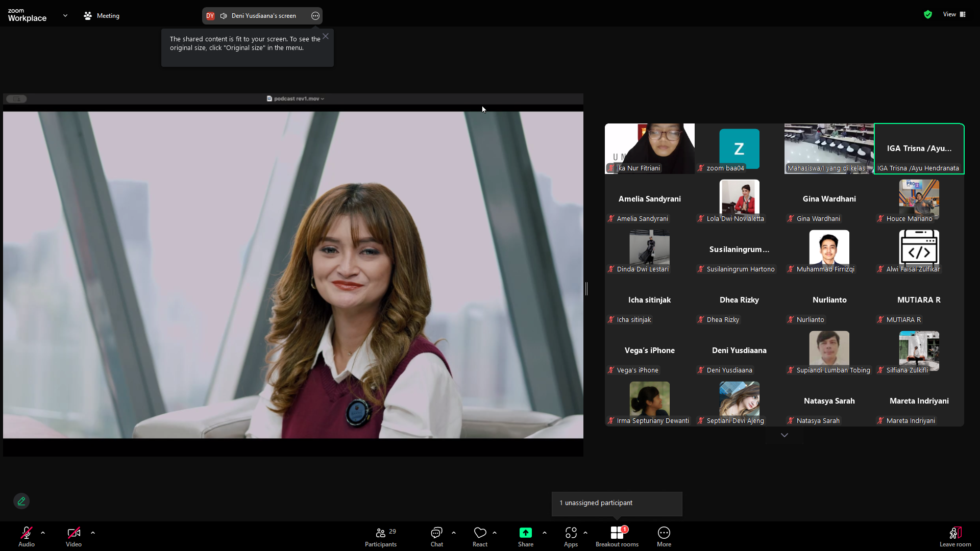
Task: Click the 1 unassigned participant notice
Action: coord(617,504)
